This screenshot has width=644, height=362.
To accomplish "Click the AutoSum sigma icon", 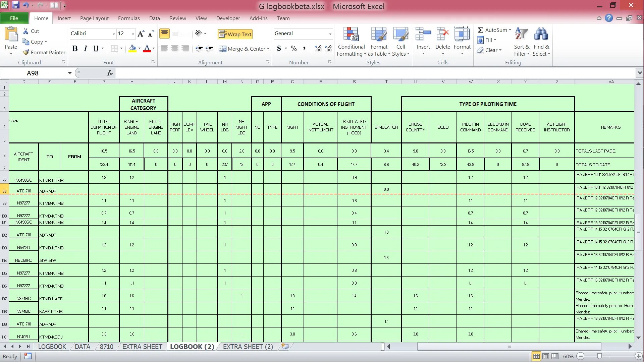I will click(x=480, y=30).
